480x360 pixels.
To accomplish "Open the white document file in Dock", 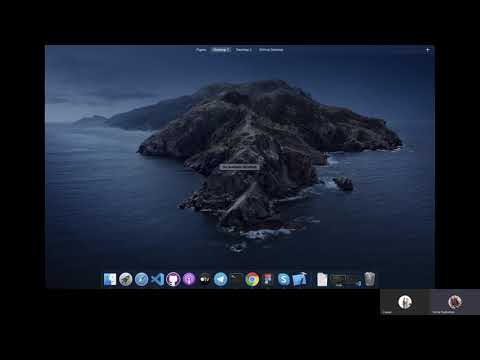I will tap(322, 279).
